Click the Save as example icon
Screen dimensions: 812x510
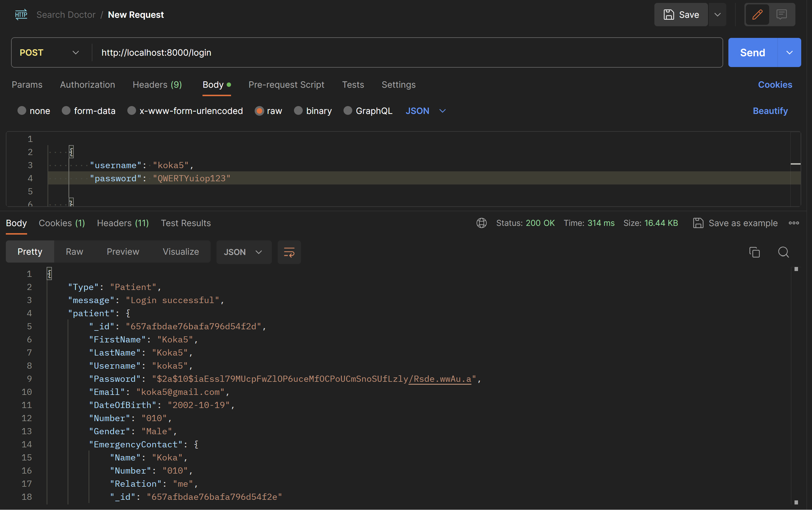click(698, 223)
